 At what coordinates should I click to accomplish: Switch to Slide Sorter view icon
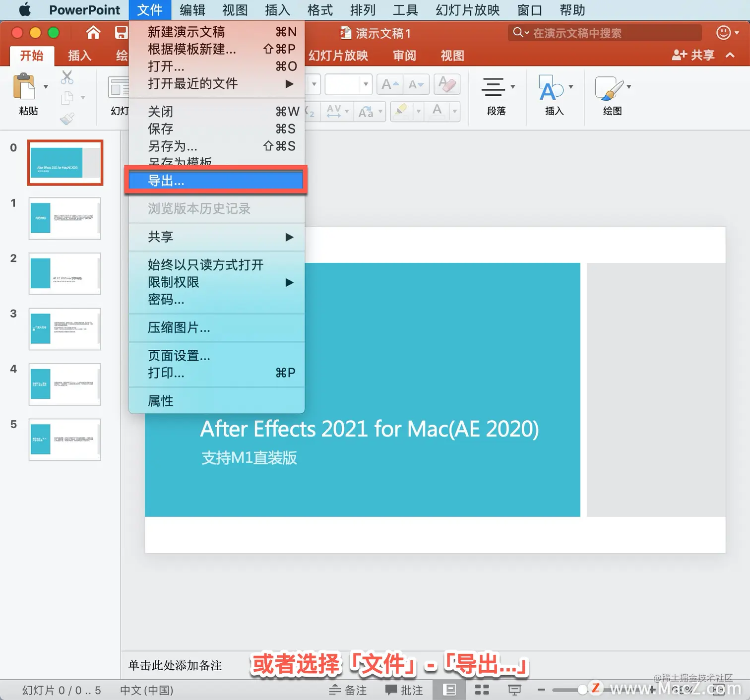(x=482, y=690)
